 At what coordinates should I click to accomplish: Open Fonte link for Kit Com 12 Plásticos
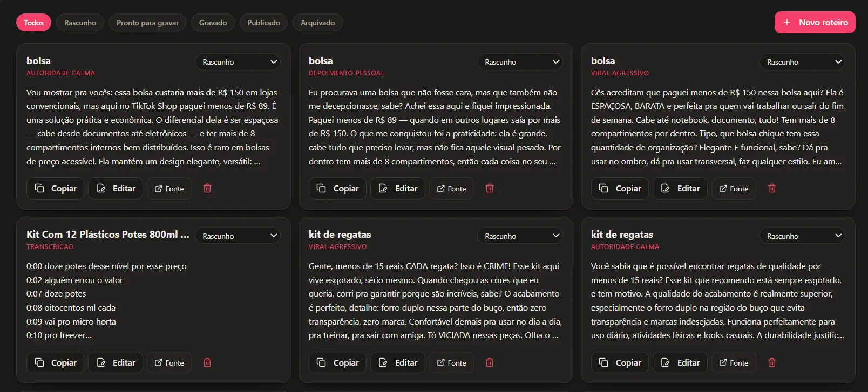[169, 362]
